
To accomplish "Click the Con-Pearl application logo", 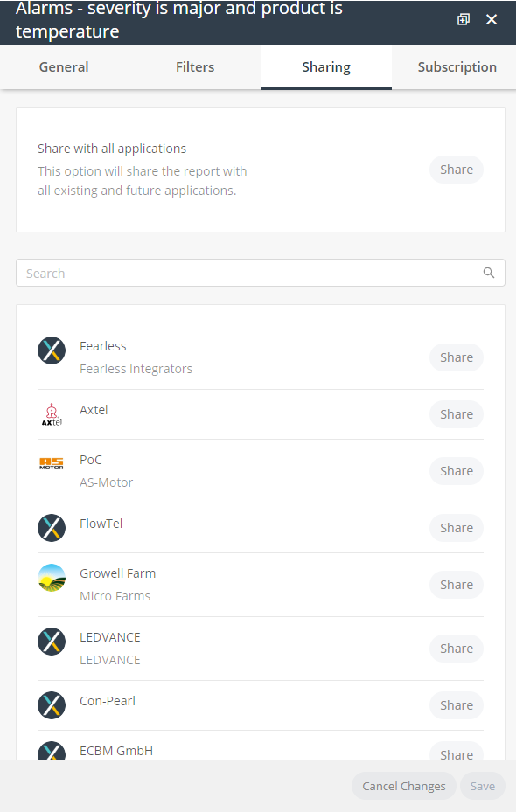I will 51,704.
